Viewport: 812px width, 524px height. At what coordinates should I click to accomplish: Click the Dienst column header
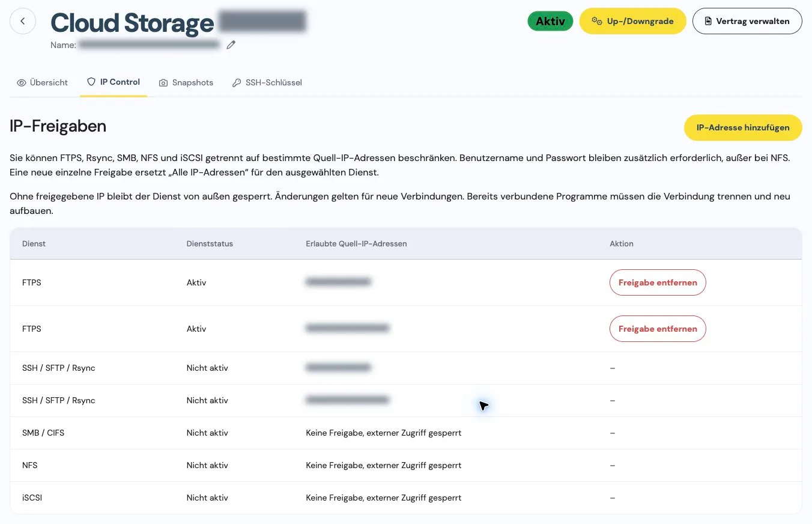(x=34, y=243)
